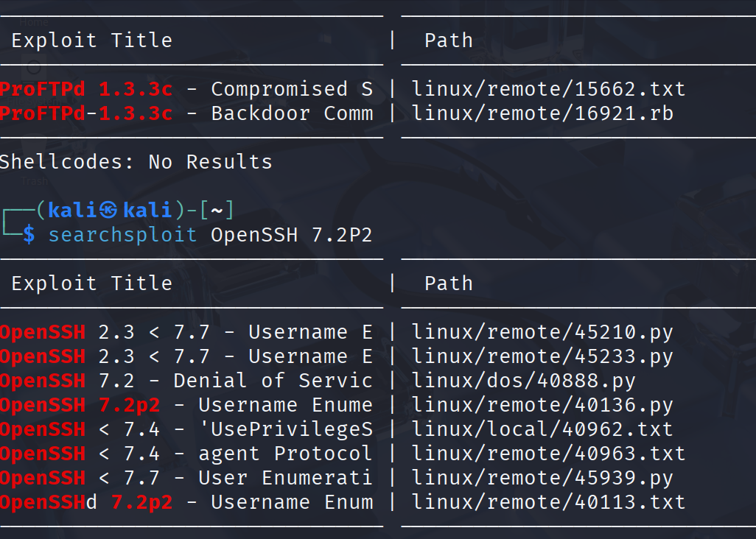Select the OpenSSH < 7.4 'UsePrivilegeS title
756x539 pixels.
(x=186, y=429)
